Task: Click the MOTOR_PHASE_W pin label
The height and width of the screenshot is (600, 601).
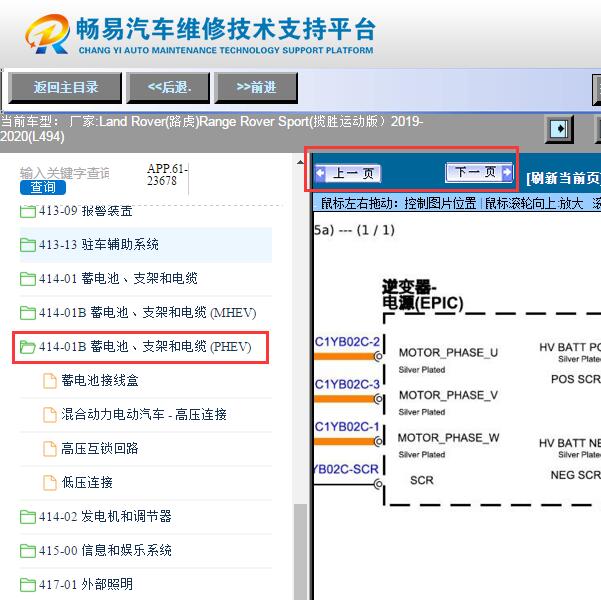Action: point(448,438)
